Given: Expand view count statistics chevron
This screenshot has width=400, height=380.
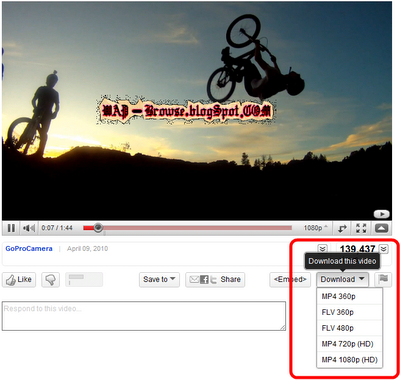Looking at the screenshot, I should [384, 249].
